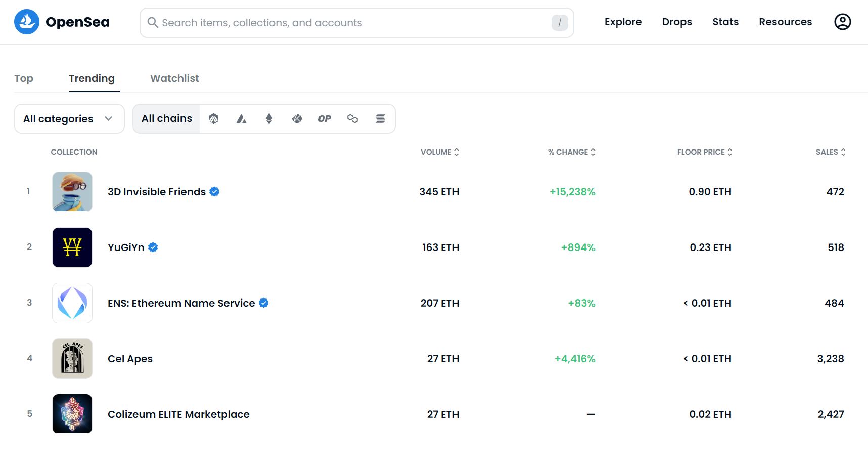
Task: Click 3D Invisible Friends verified badge
Action: point(214,191)
